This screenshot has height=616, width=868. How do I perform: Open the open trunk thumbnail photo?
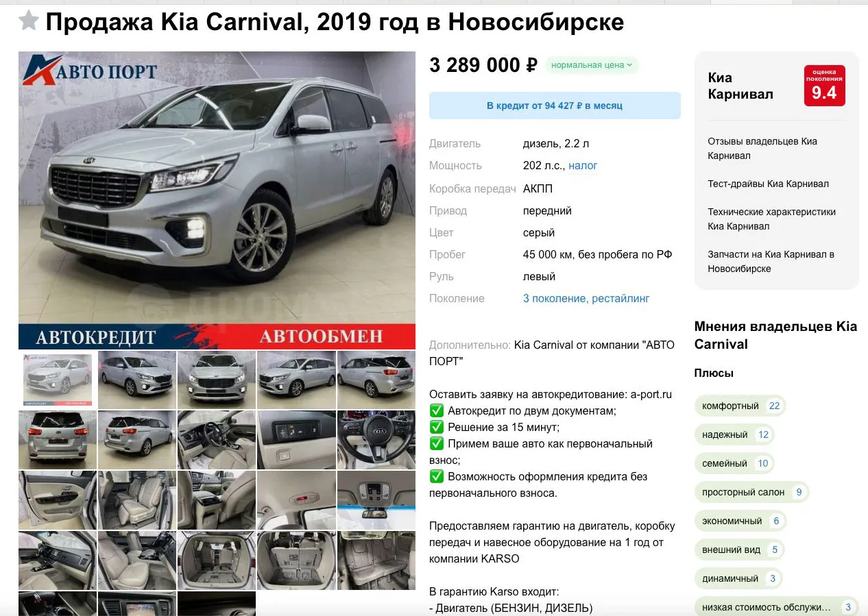coord(217,560)
